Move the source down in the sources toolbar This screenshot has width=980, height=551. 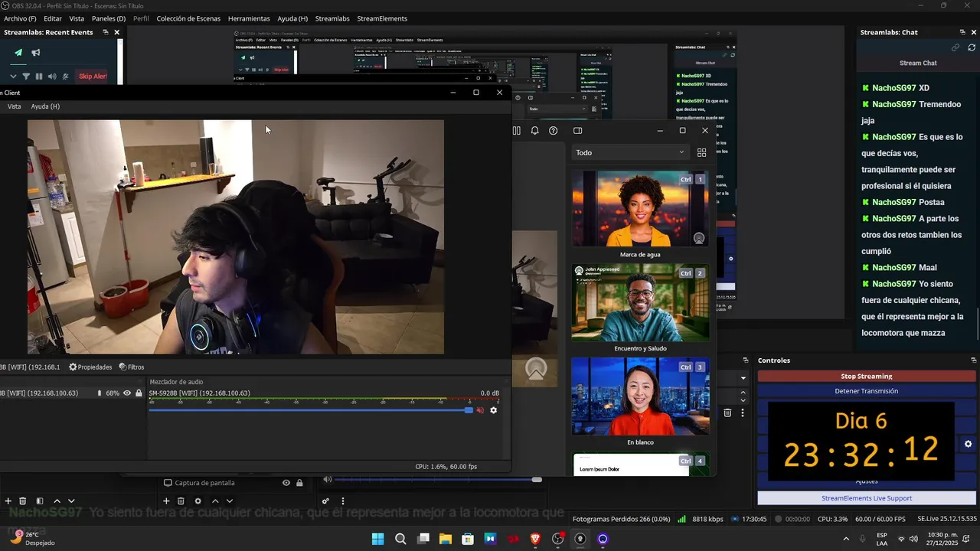(230, 501)
